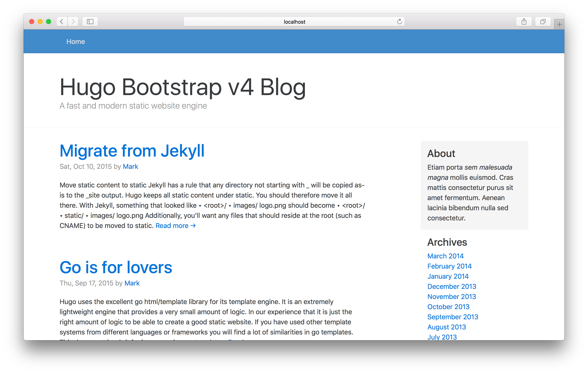Open author Mark on the Jekyll post
This screenshot has height=374, width=588.
pos(131,166)
